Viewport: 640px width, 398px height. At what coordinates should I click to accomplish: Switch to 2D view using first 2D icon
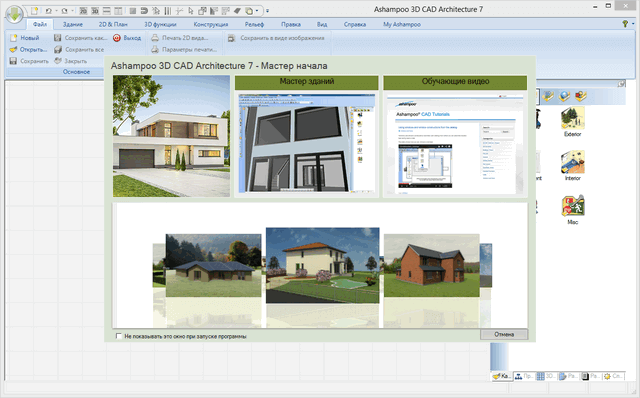[83, 11]
